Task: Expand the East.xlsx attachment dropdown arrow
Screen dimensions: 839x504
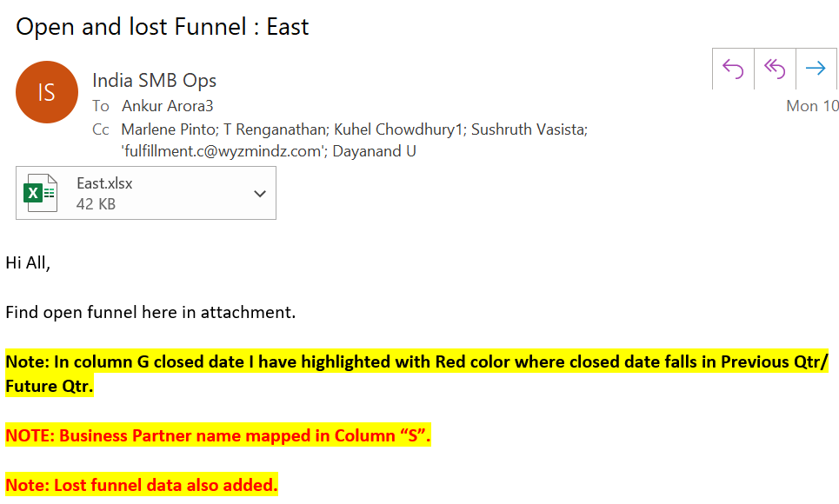Action: (x=259, y=194)
